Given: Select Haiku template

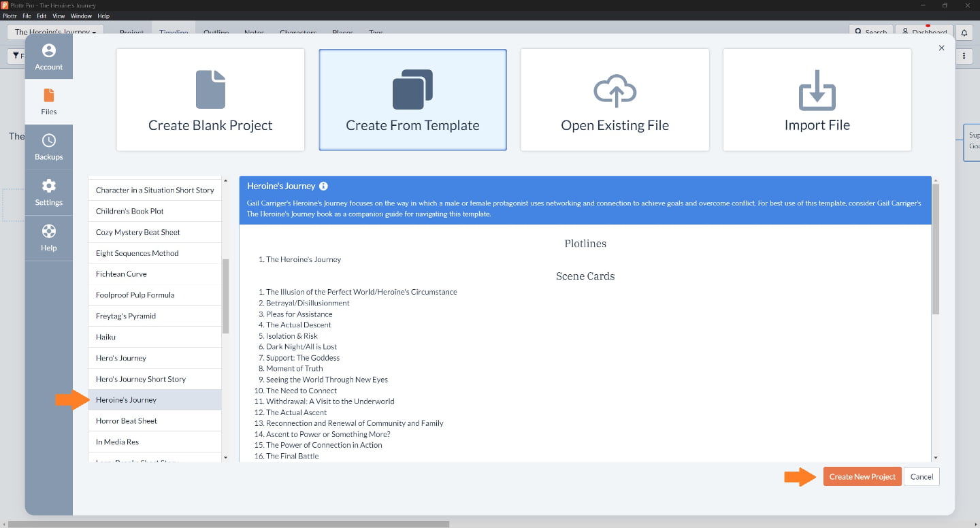Looking at the screenshot, I should pos(155,337).
